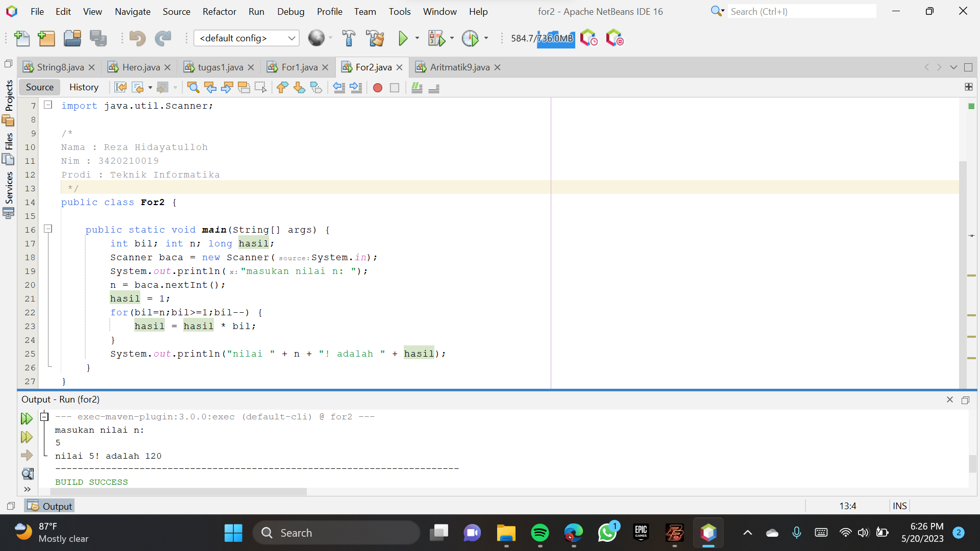Switch to the Hero.java tab

(140, 67)
